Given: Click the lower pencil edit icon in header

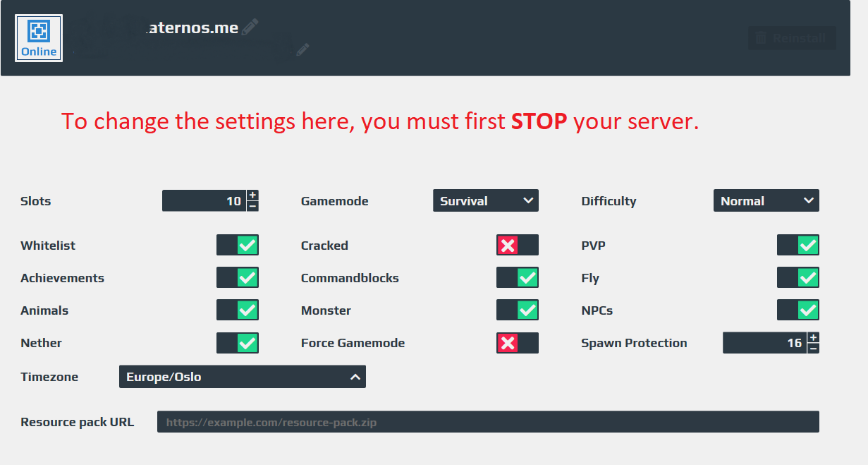Looking at the screenshot, I should pos(302,49).
